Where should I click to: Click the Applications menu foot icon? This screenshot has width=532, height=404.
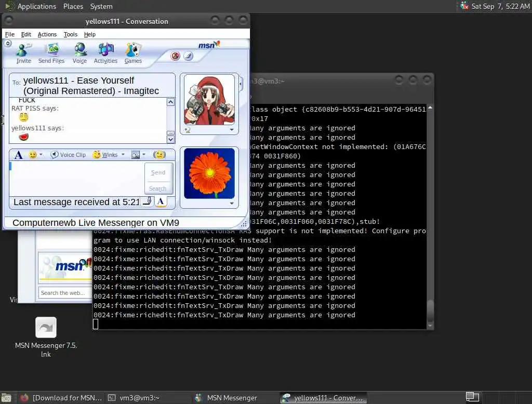point(9,6)
